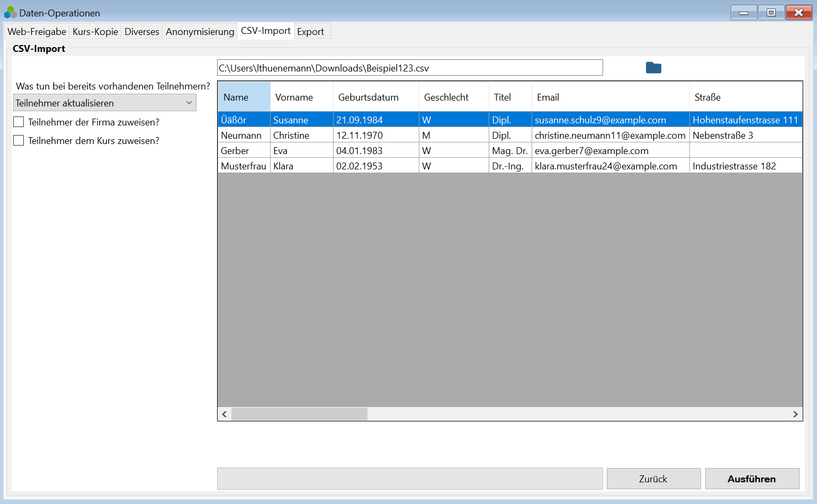Select the Musterfrau name cell

pos(244,166)
